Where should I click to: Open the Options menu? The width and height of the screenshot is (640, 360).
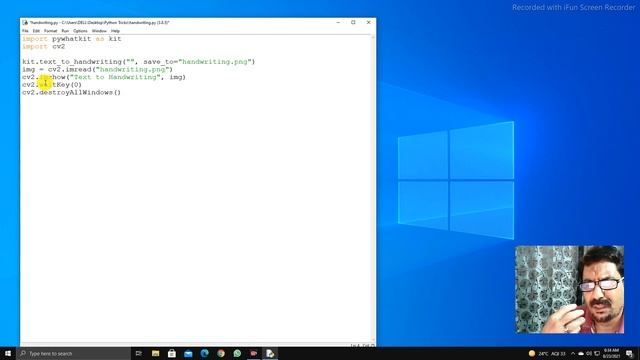pos(80,31)
